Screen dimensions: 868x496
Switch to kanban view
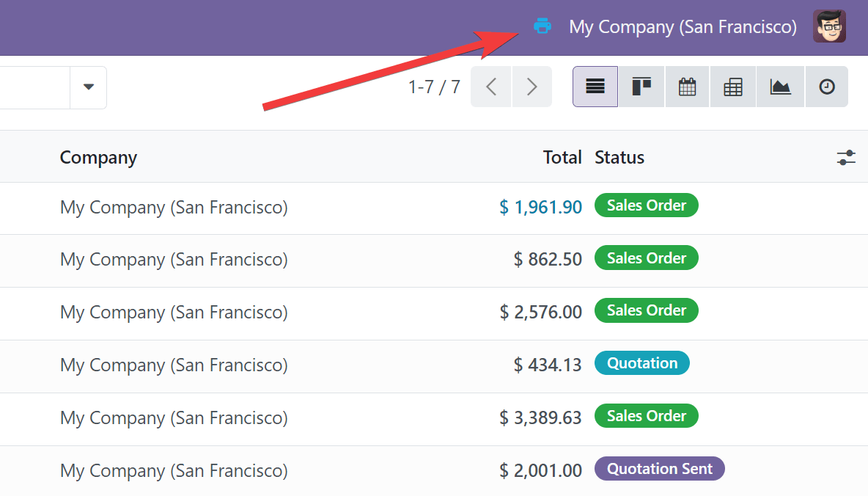(641, 87)
